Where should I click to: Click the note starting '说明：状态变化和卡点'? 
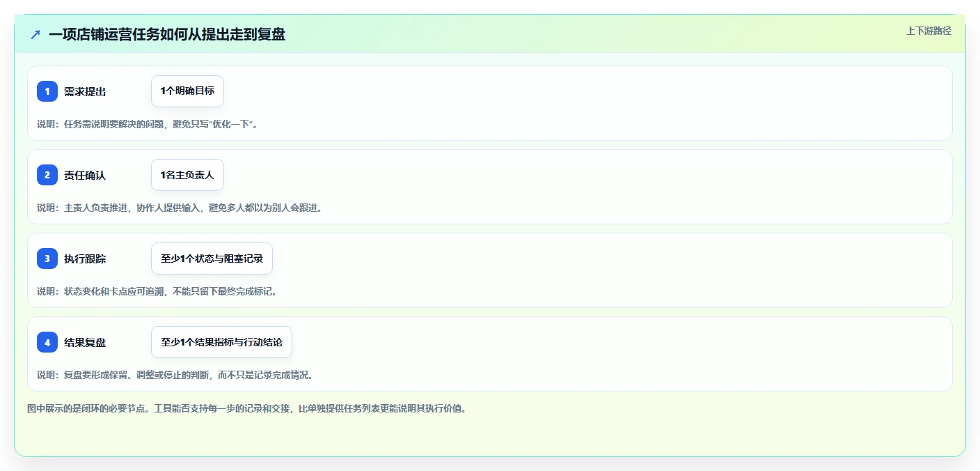[x=159, y=291]
